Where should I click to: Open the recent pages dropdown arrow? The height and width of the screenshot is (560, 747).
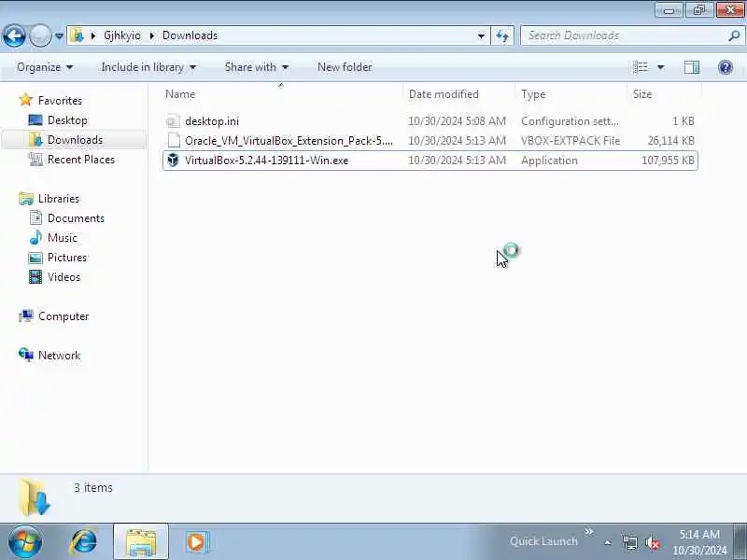point(59,35)
